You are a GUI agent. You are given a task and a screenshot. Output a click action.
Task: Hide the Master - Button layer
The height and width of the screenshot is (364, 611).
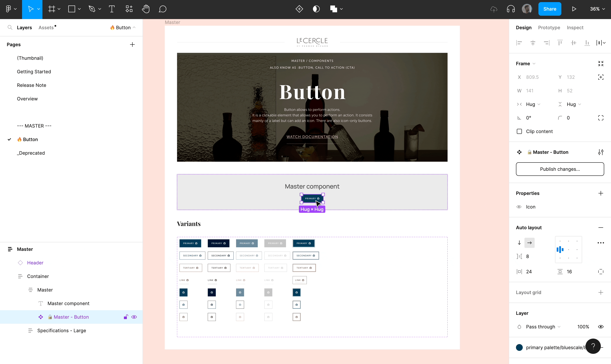[x=134, y=317]
